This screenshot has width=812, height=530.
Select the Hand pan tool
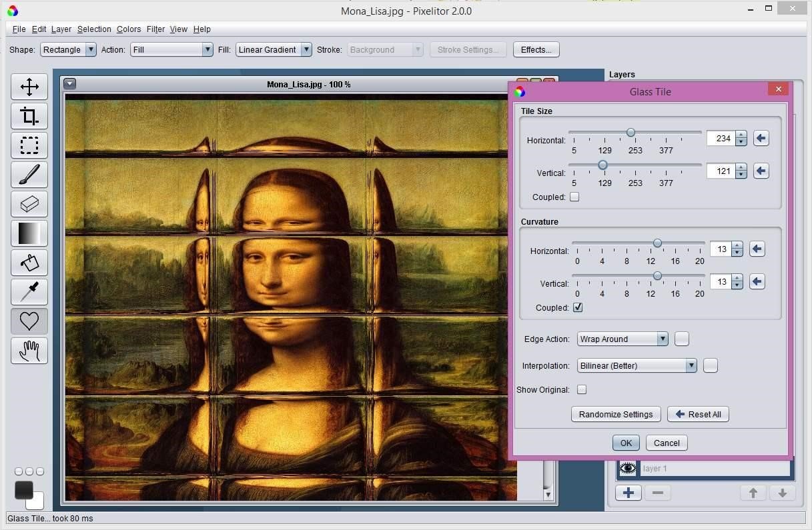[x=29, y=351]
